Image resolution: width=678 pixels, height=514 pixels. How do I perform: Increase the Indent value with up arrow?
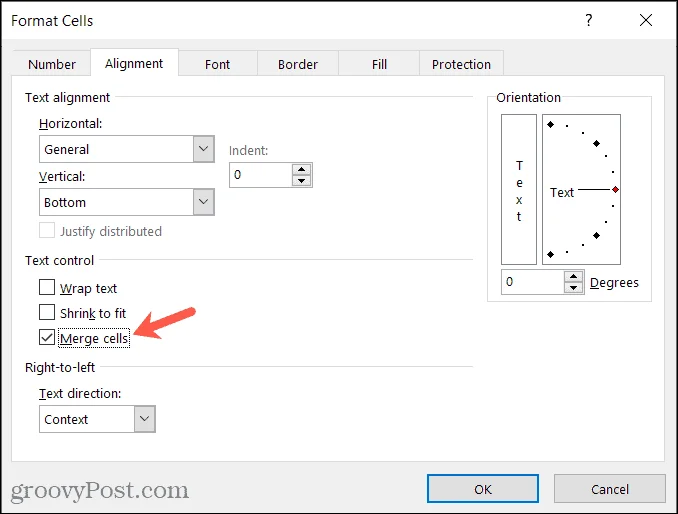[301, 169]
